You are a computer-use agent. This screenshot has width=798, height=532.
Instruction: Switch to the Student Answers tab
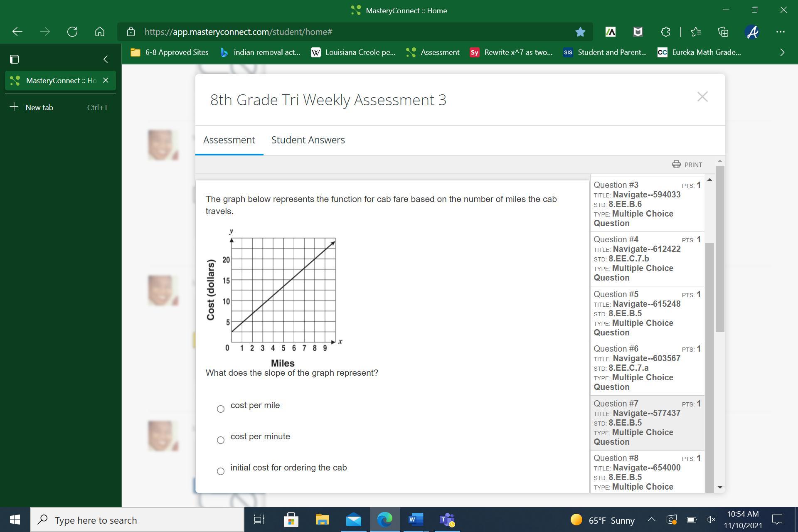[308, 140]
